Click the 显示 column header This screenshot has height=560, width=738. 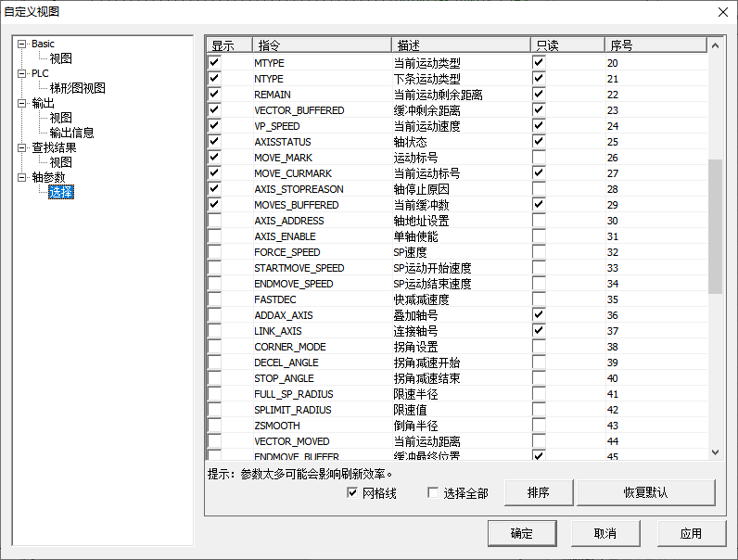click(230, 45)
